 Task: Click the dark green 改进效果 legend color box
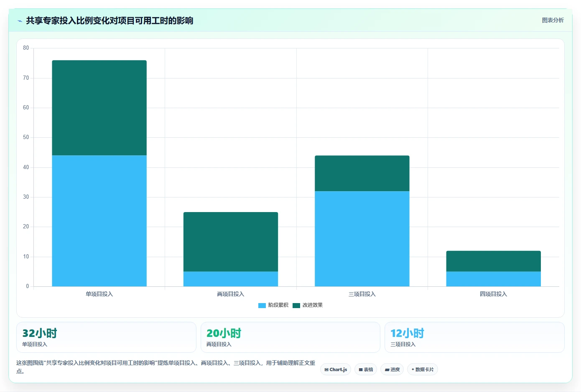coord(296,306)
